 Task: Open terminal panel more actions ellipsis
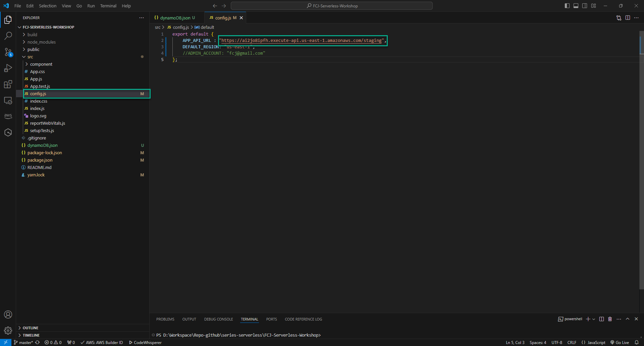[619, 319]
